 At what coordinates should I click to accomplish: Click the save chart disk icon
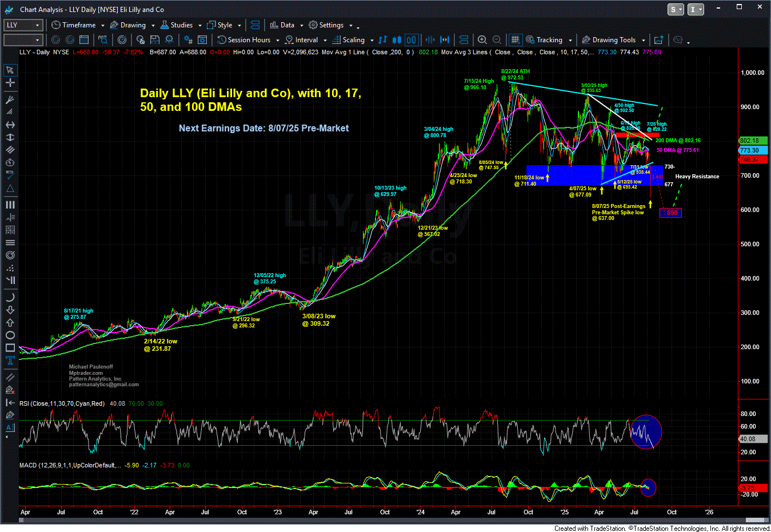click(155, 40)
